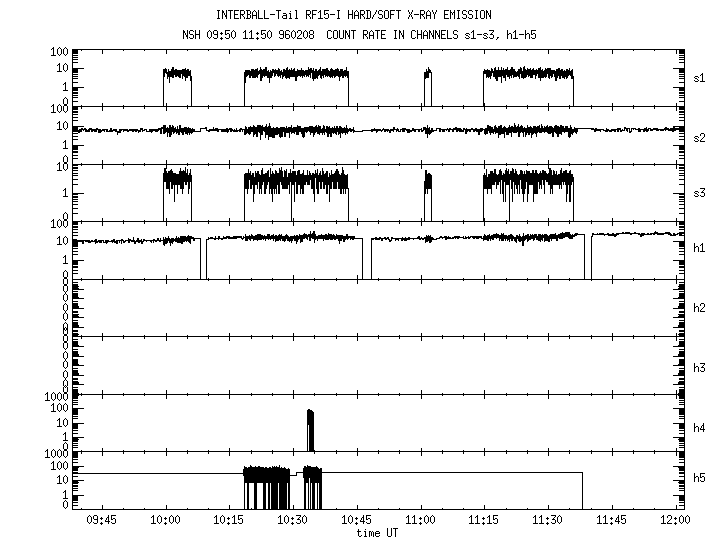Click the 11:30 time axis label
The height and width of the screenshot is (550, 720).
(x=547, y=520)
